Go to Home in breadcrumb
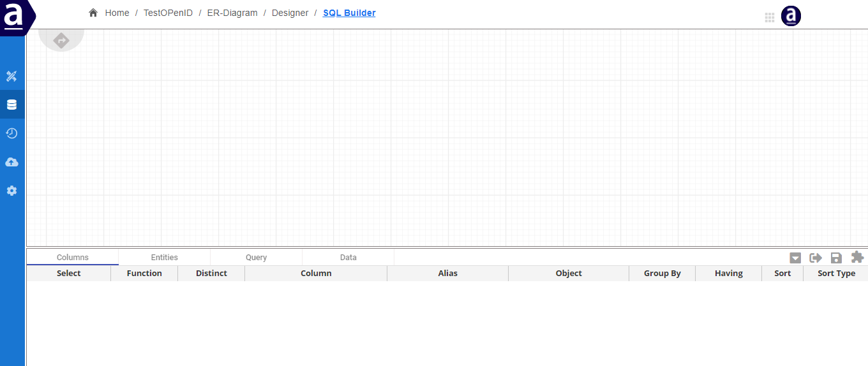Screen dimensions: 868x366 click(x=117, y=13)
